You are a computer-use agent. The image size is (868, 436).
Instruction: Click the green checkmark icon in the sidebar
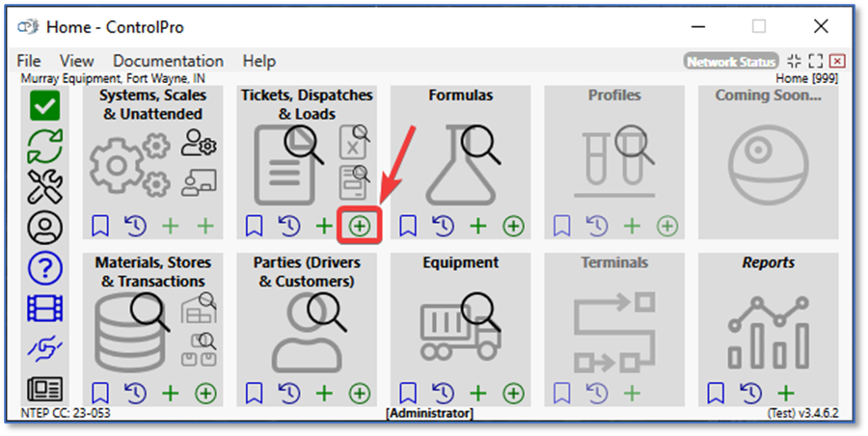click(x=45, y=106)
